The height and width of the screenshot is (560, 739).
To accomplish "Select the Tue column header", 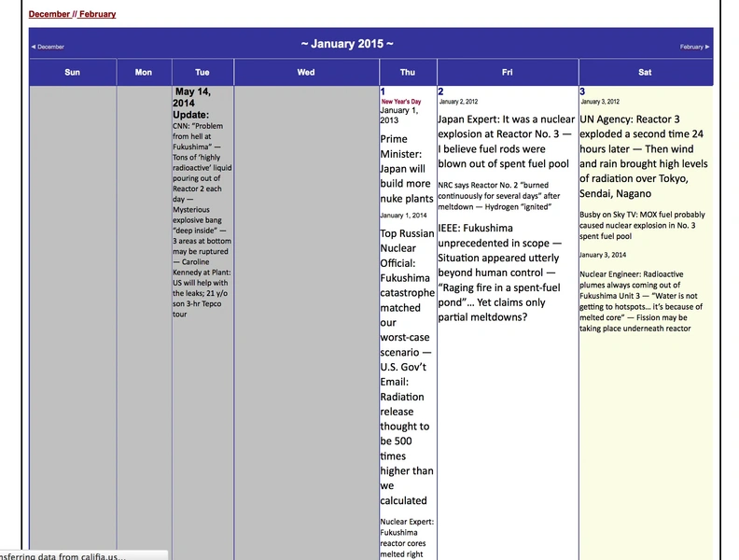I will [202, 72].
